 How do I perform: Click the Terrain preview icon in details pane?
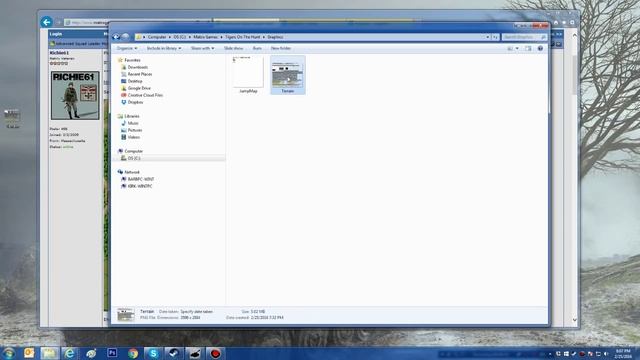pos(126,315)
